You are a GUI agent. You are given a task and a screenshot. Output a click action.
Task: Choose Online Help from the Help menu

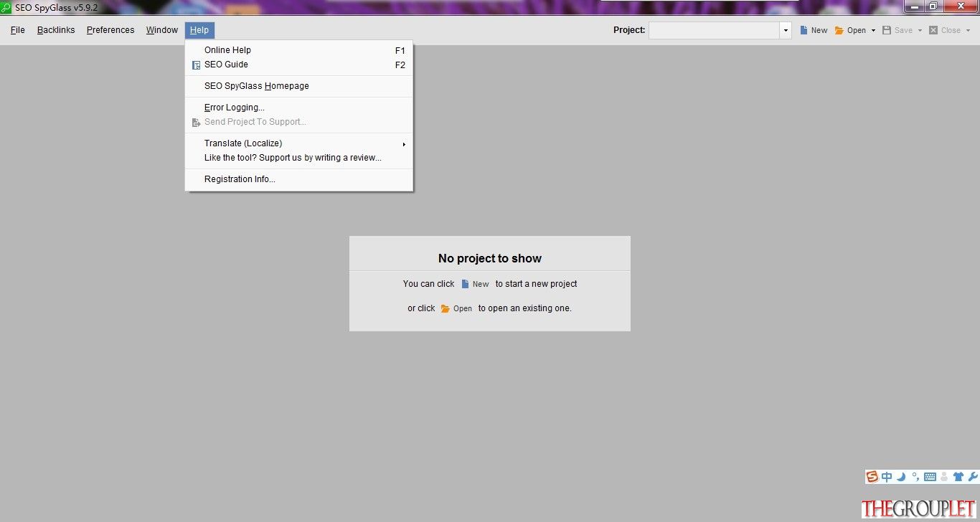[299, 50]
